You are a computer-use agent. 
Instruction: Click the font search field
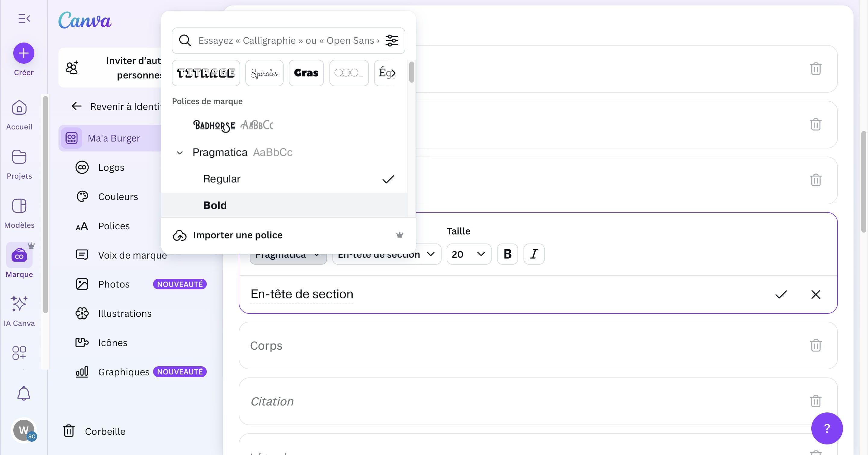coord(288,40)
